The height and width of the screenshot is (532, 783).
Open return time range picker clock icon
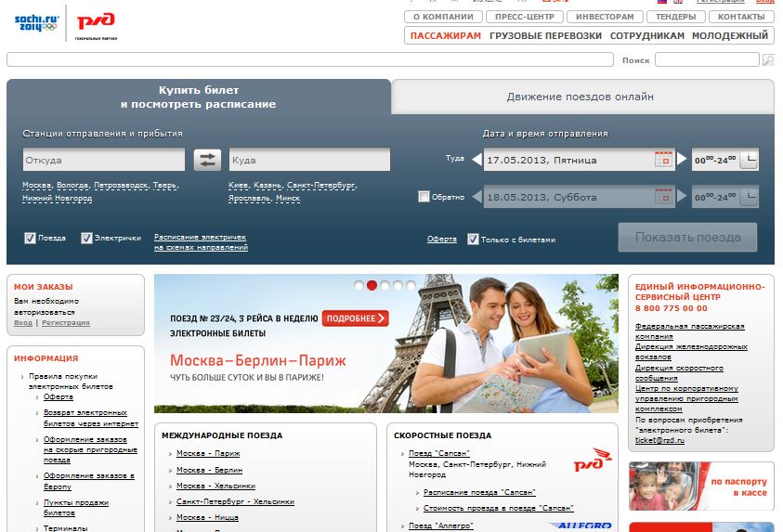point(749,197)
